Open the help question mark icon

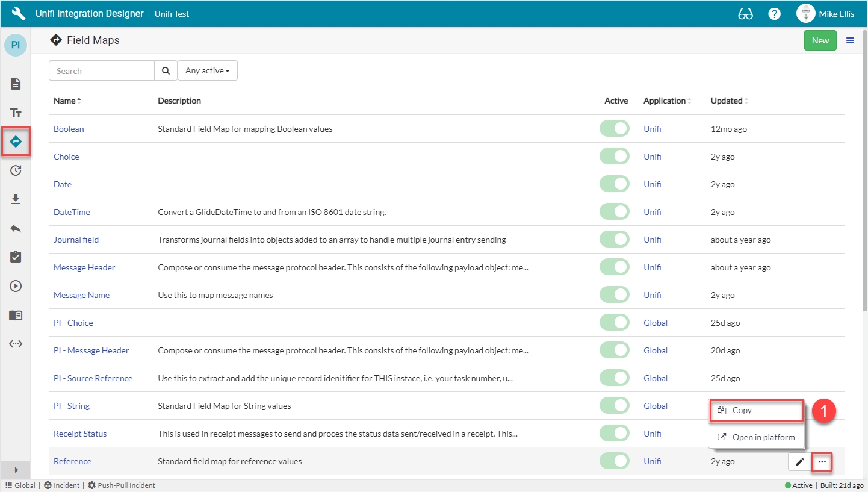pyautogui.click(x=774, y=14)
